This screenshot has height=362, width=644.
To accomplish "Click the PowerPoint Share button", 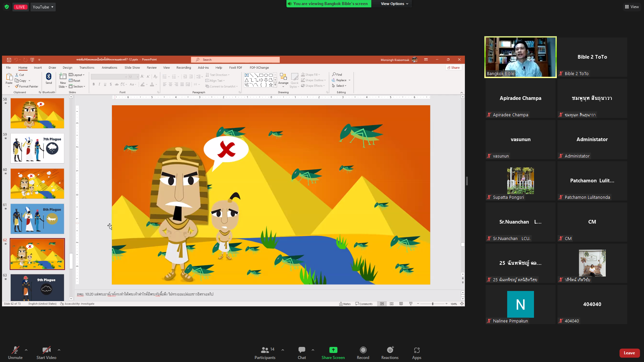I will pyautogui.click(x=453, y=67).
